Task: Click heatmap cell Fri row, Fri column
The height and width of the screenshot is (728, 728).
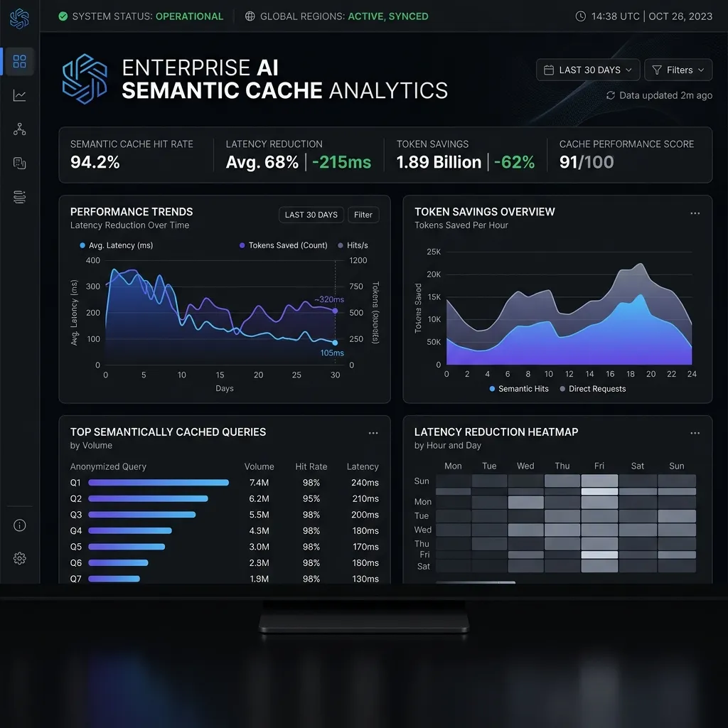Action: [599, 555]
